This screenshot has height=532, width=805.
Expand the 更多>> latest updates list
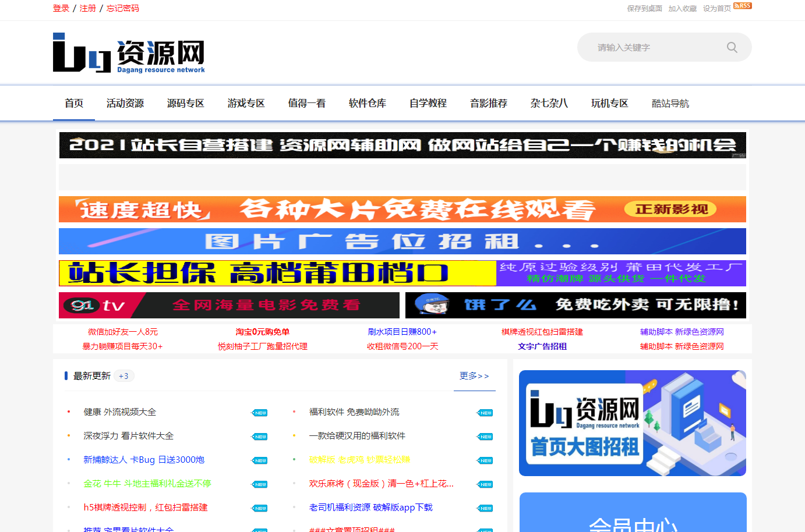[x=474, y=376]
